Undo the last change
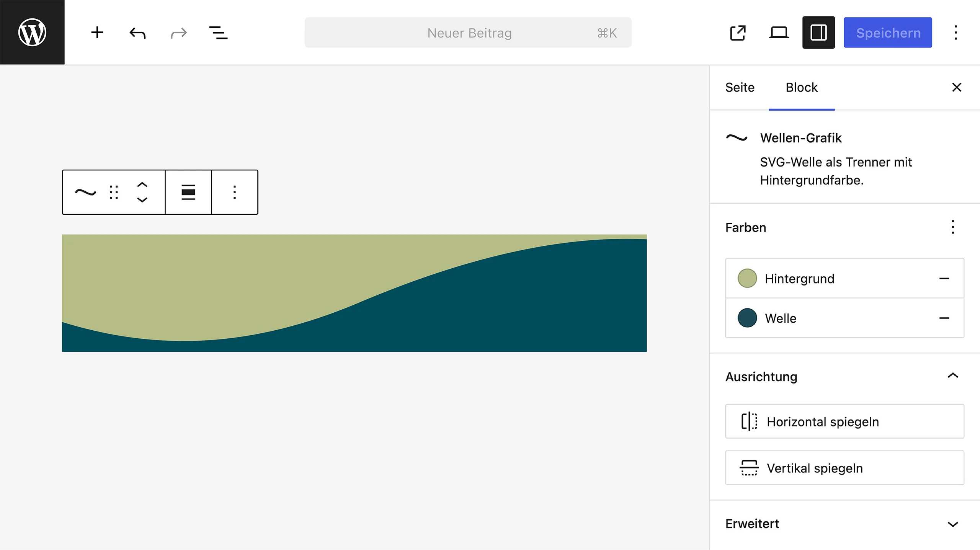The height and width of the screenshot is (550, 980). (137, 33)
